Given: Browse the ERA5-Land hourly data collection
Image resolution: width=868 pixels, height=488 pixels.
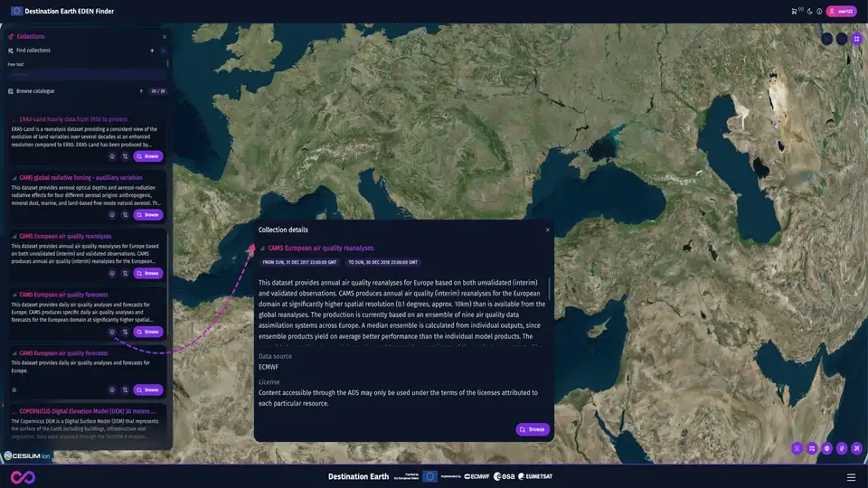Looking at the screenshot, I should pyautogui.click(x=148, y=156).
